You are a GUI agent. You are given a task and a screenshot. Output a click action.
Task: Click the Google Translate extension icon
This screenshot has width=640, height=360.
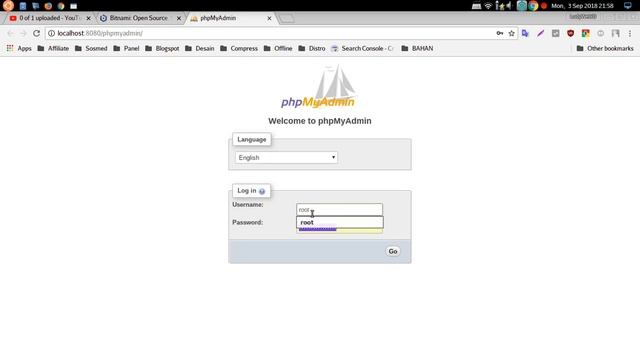pos(525,33)
